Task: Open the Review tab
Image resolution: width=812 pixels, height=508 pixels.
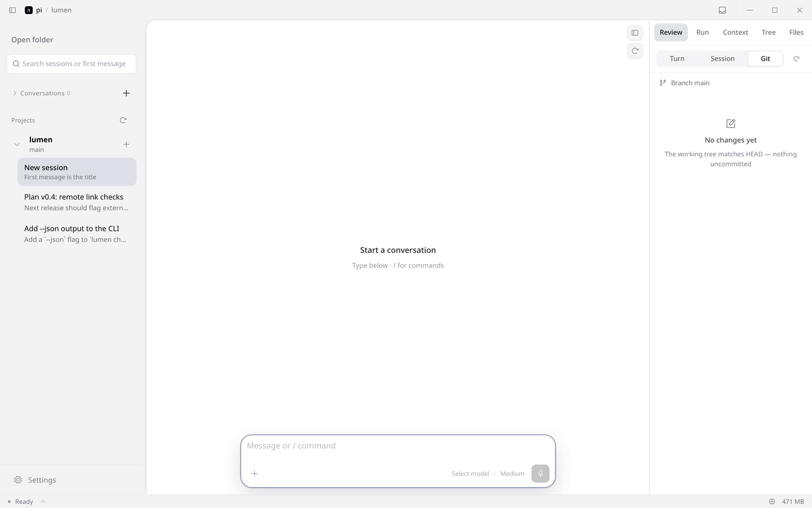Action: point(671,32)
